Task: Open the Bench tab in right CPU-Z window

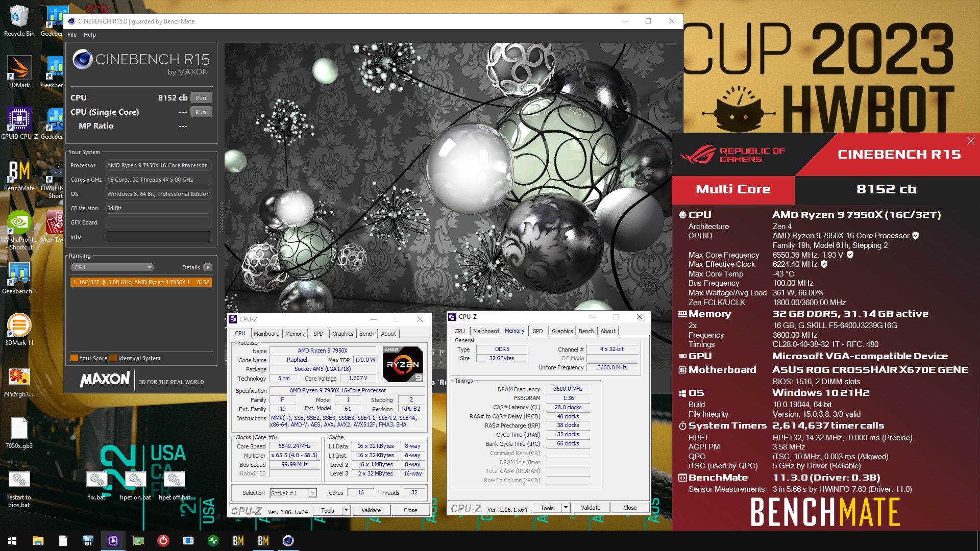Action: tap(586, 331)
